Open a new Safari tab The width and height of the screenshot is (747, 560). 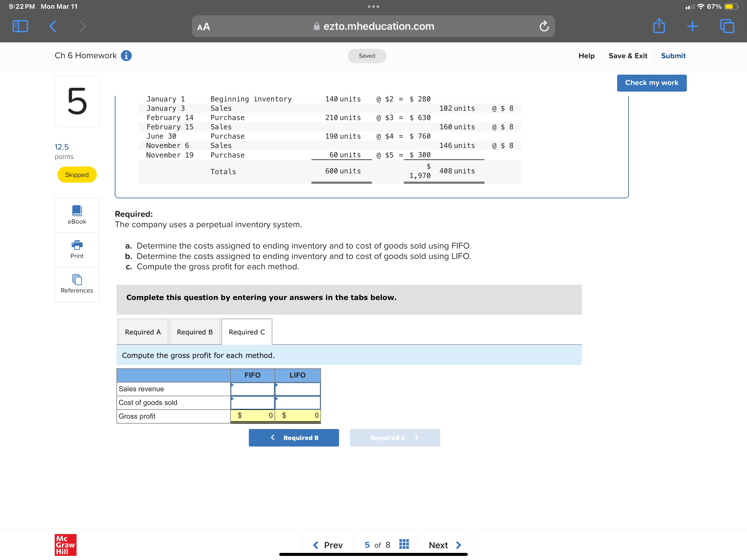click(693, 26)
